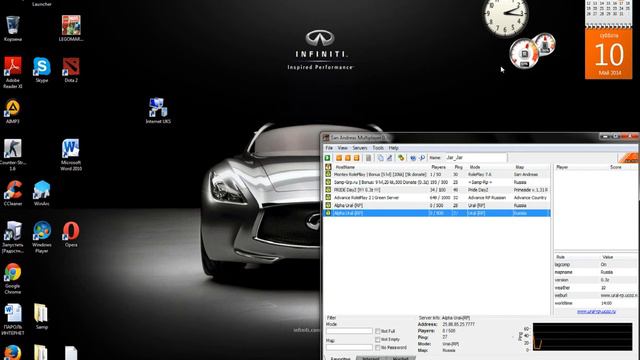Switch to the Favorites tab

[x=340, y=358]
